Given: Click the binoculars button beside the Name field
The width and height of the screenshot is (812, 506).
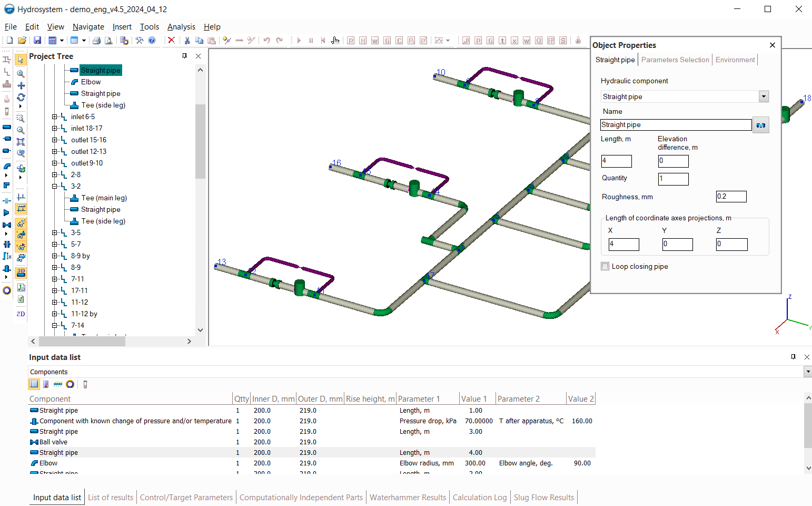Looking at the screenshot, I should tap(760, 125).
